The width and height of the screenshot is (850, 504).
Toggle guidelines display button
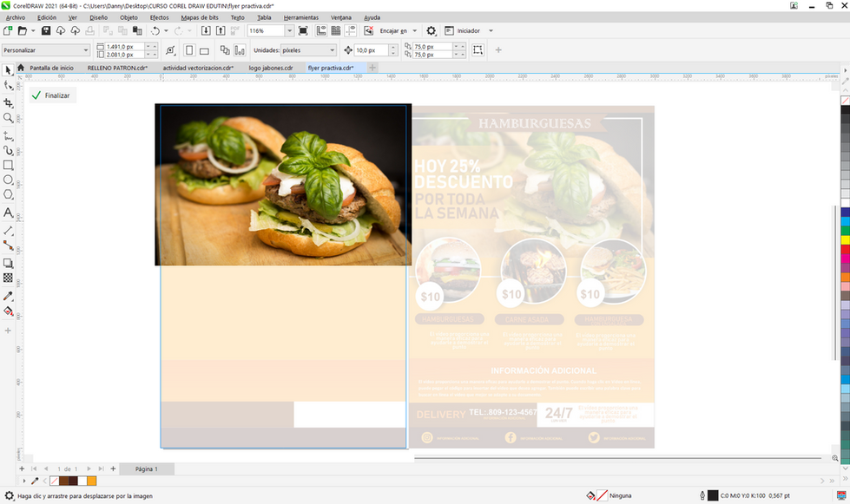(x=351, y=31)
